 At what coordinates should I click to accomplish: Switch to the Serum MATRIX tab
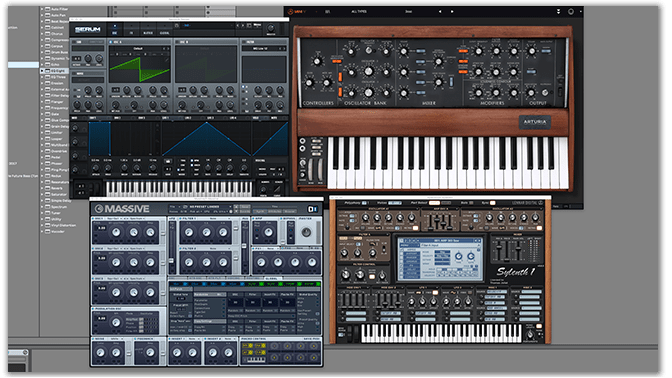tap(148, 33)
